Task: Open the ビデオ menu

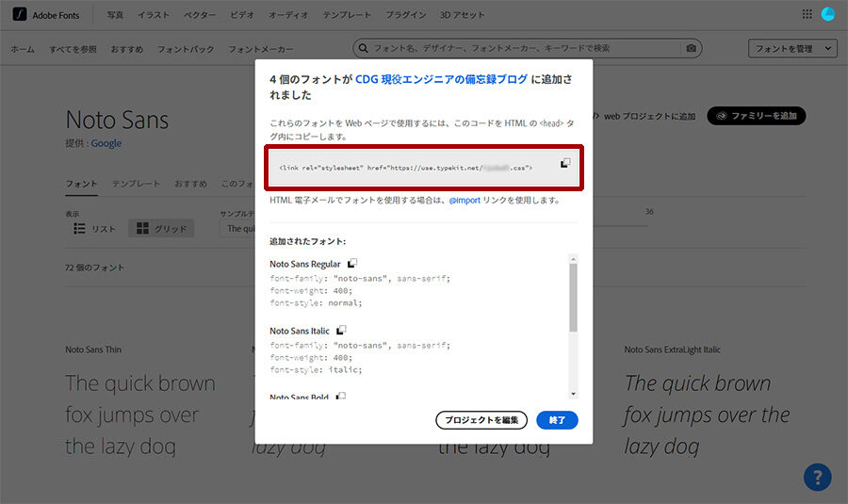Action: tap(242, 14)
